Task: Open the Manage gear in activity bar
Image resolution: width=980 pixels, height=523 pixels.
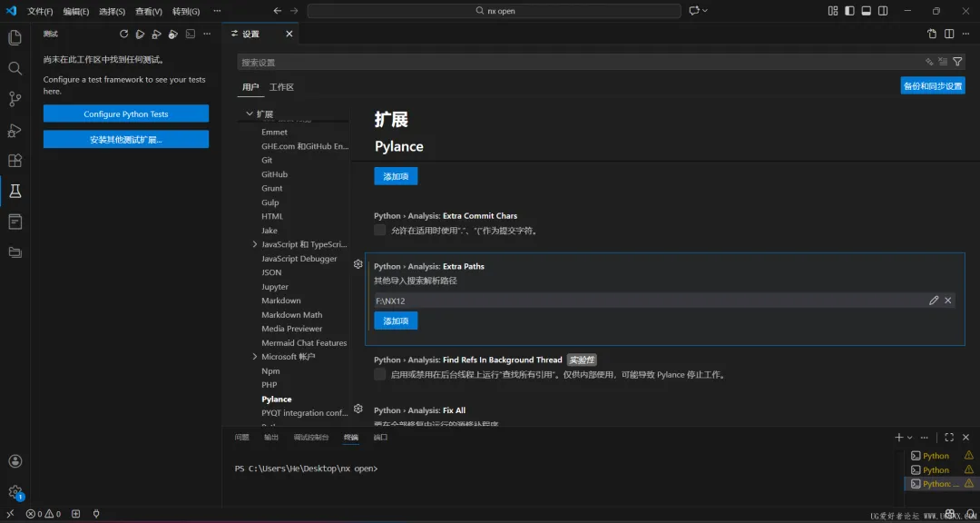Action: point(15,492)
